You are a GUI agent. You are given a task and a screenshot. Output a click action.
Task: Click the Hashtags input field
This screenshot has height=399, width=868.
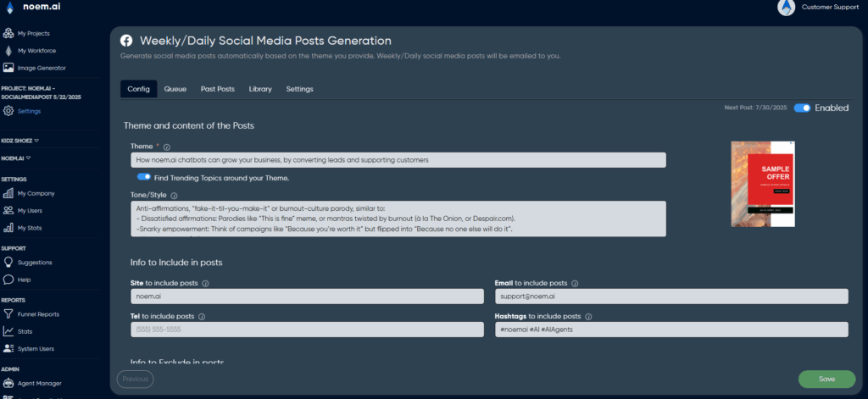671,330
